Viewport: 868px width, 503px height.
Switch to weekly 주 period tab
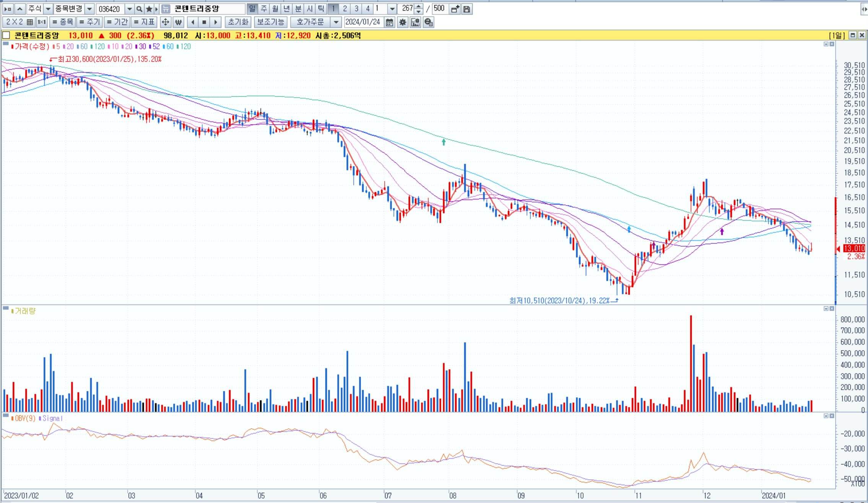pos(263,9)
